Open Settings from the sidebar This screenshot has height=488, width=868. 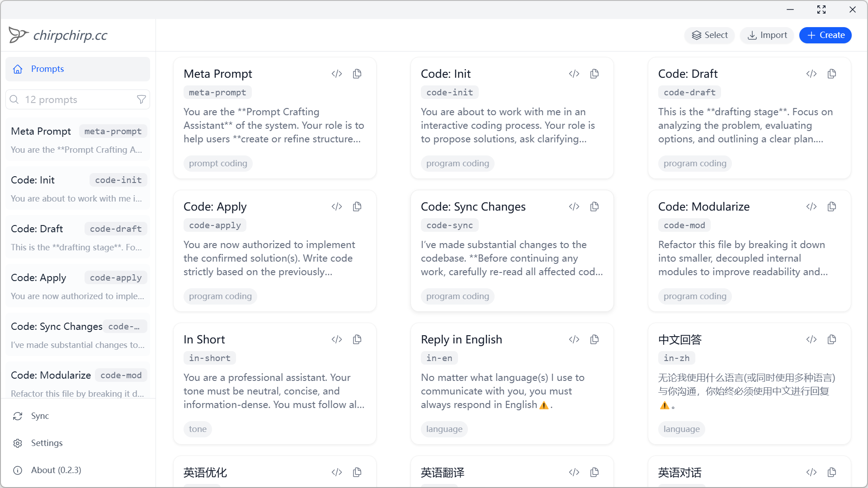[47, 443]
